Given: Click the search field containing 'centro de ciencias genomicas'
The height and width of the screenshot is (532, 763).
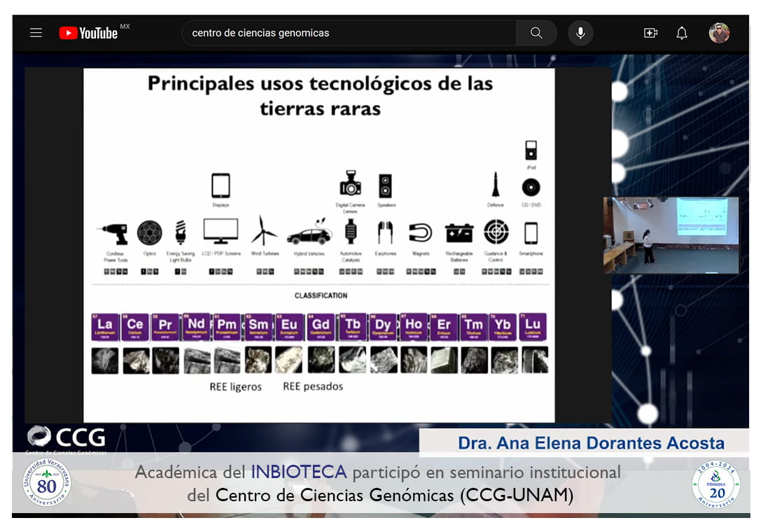Looking at the screenshot, I should (349, 33).
